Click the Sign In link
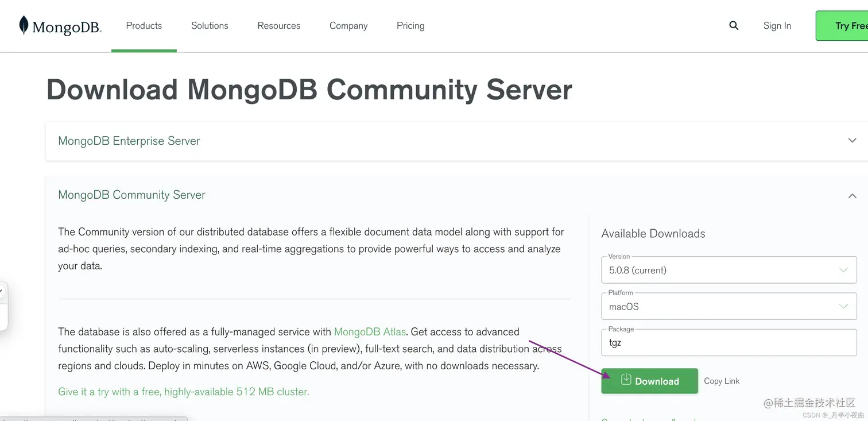 point(777,25)
